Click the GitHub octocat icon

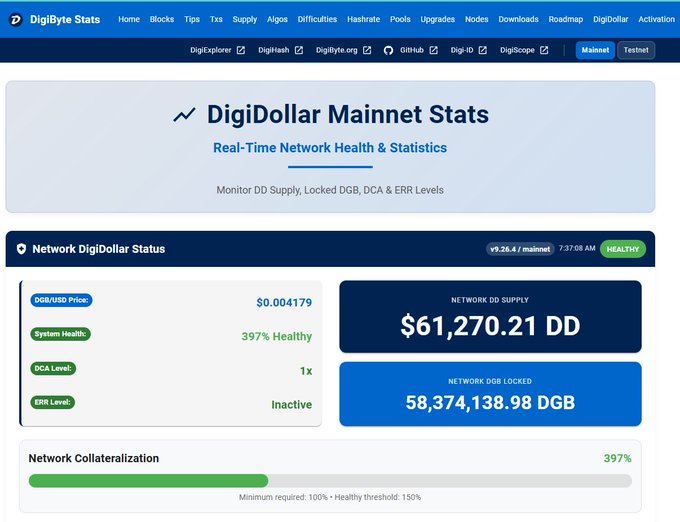coord(388,50)
